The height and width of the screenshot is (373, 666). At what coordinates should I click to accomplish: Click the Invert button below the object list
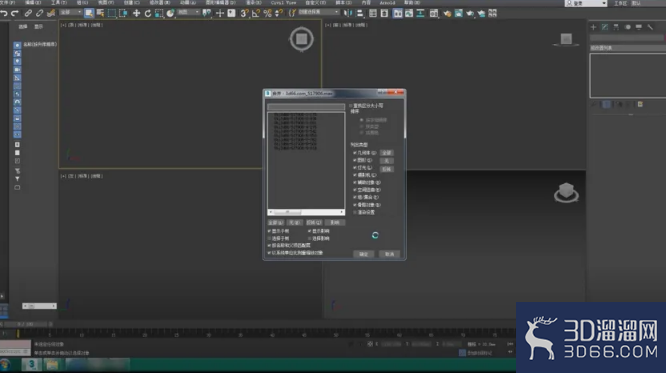tap(314, 223)
